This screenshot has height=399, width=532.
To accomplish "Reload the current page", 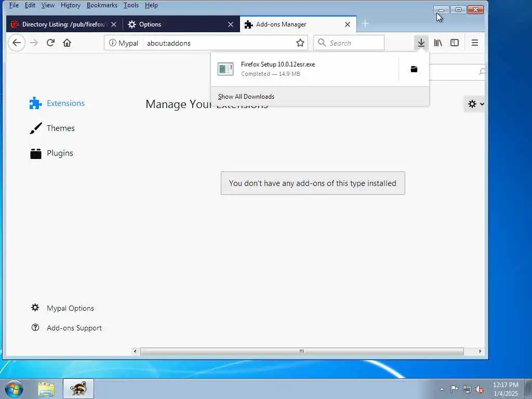I will pyautogui.click(x=50, y=43).
